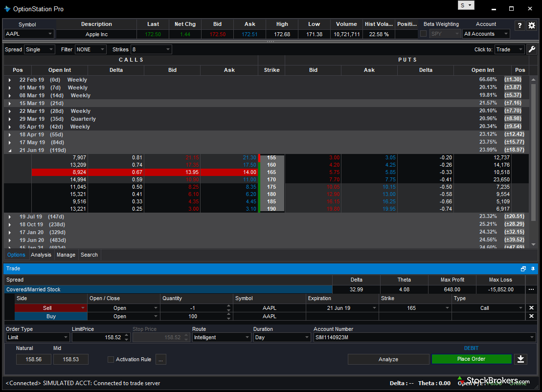This screenshot has width=542, height=392.
Task: Open the Account Number SIM1140923M dropdown
Action: tap(425, 337)
